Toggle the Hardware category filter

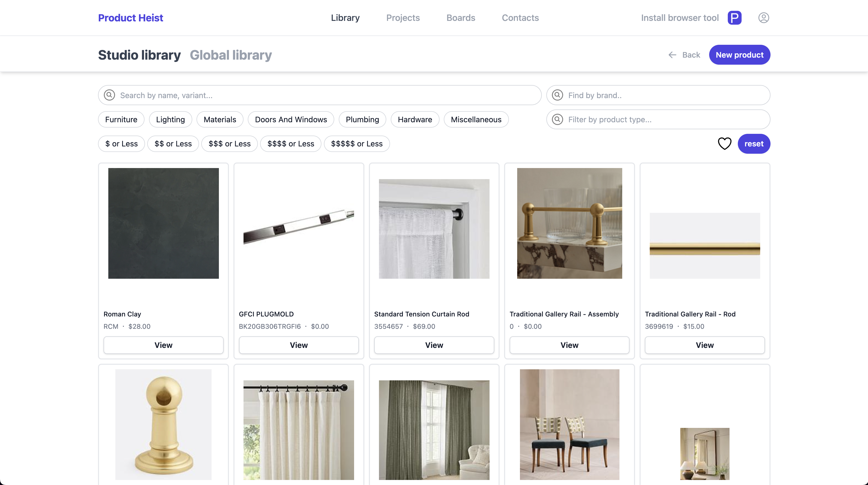click(x=415, y=119)
